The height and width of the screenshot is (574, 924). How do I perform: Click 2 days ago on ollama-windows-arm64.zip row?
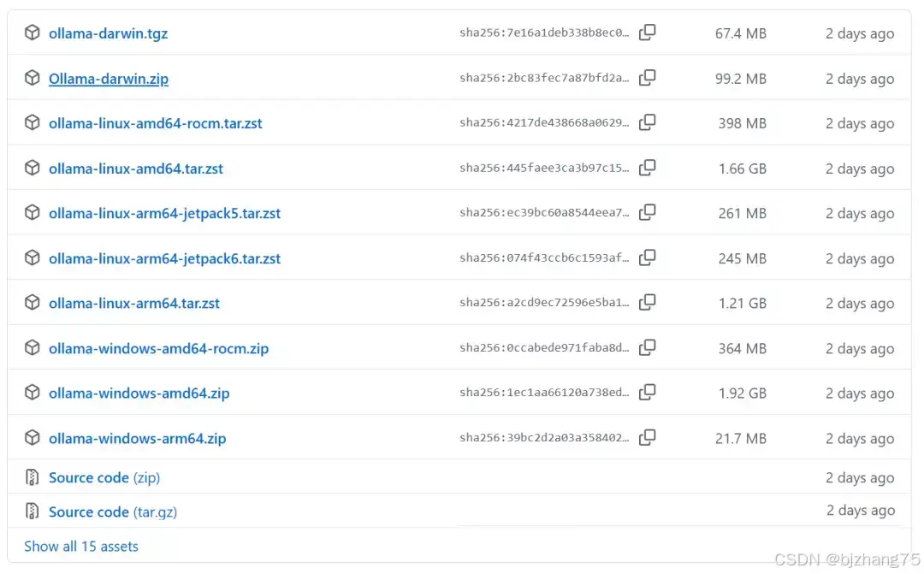pos(860,439)
